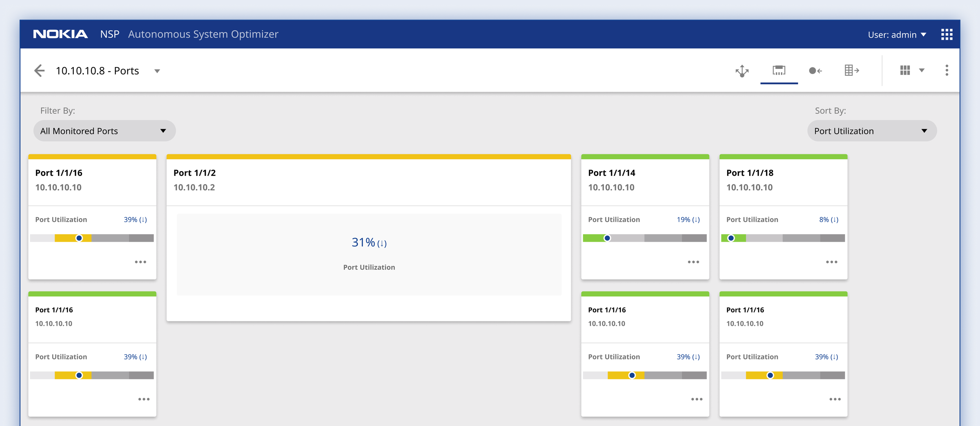Click the 31% utilization panel in Port 1/1/2
Viewport: 980px width, 426px height.
coord(368,254)
